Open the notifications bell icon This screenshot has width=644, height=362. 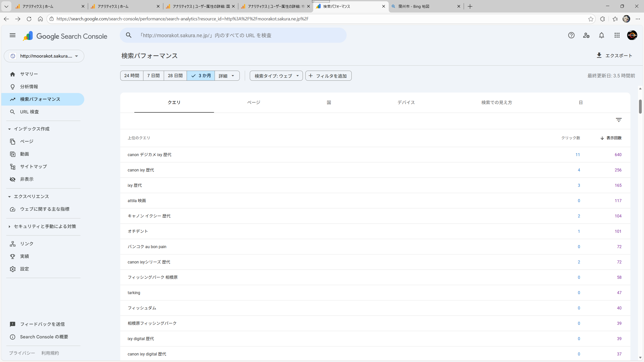coord(601,35)
